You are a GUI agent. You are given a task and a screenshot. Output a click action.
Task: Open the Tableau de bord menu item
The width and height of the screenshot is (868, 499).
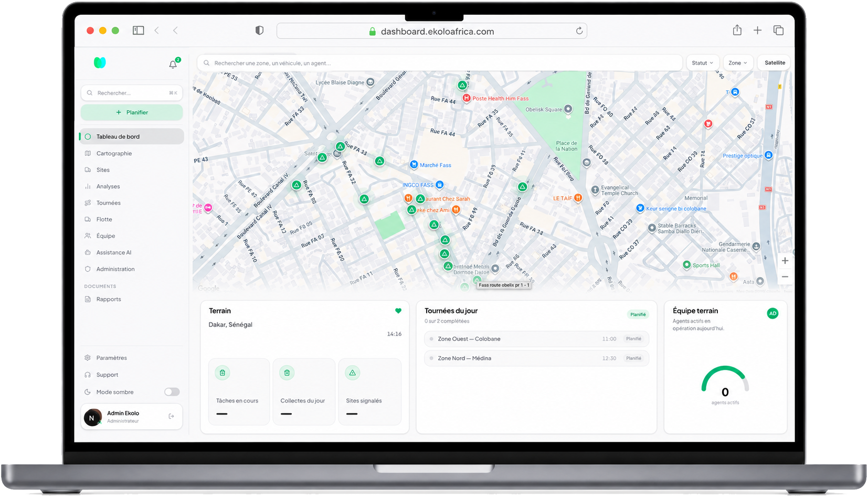pos(132,136)
